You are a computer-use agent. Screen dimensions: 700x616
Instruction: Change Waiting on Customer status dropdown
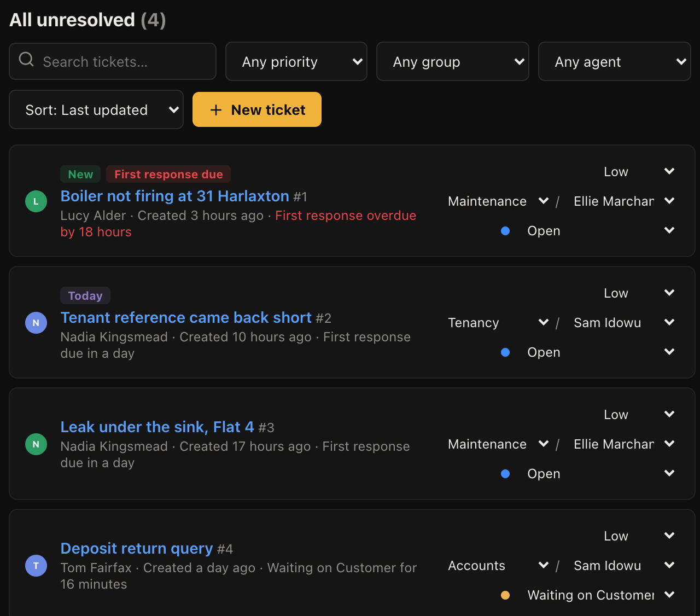pyautogui.click(x=600, y=595)
